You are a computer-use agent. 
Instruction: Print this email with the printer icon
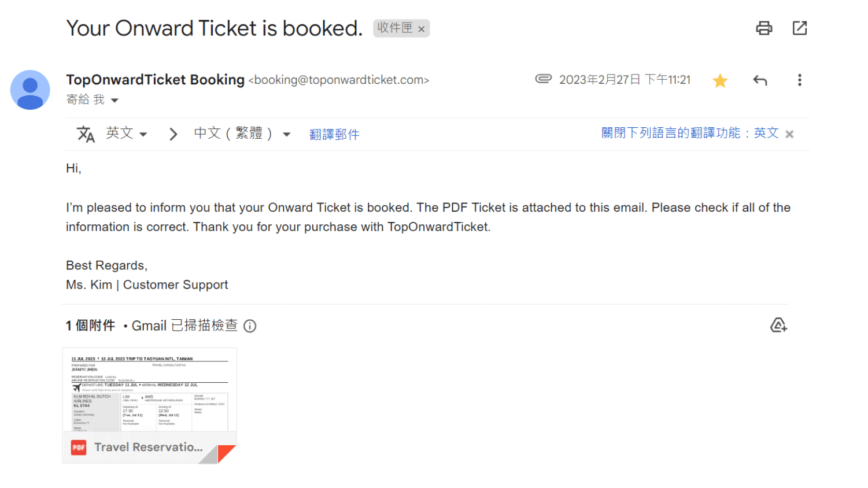click(764, 28)
